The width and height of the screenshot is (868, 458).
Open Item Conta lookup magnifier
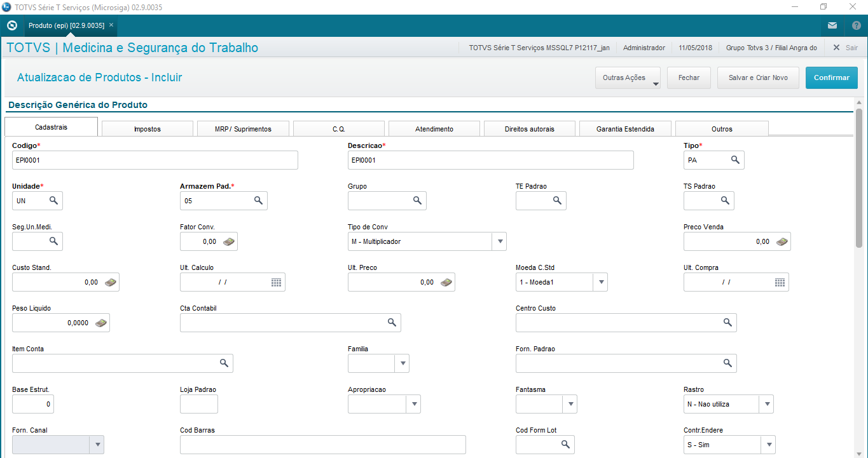[224, 363]
